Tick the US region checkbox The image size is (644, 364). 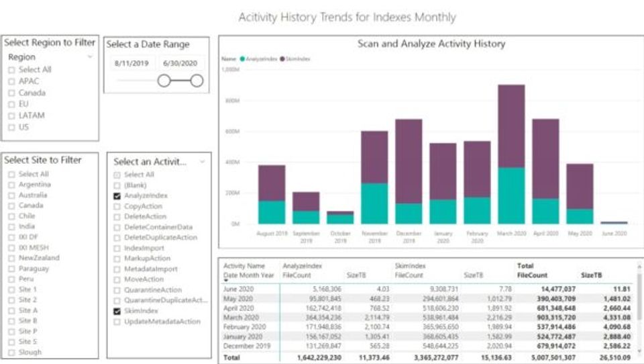(11, 128)
